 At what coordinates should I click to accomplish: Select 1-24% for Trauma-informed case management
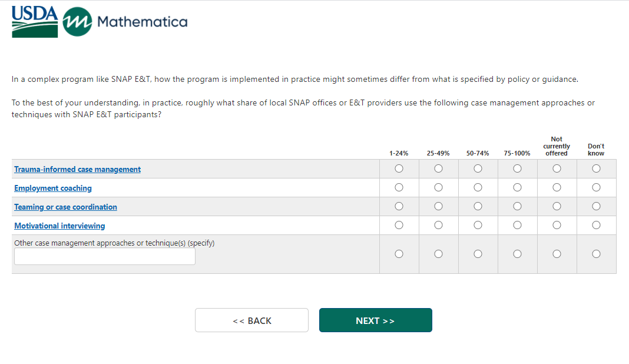pos(399,168)
